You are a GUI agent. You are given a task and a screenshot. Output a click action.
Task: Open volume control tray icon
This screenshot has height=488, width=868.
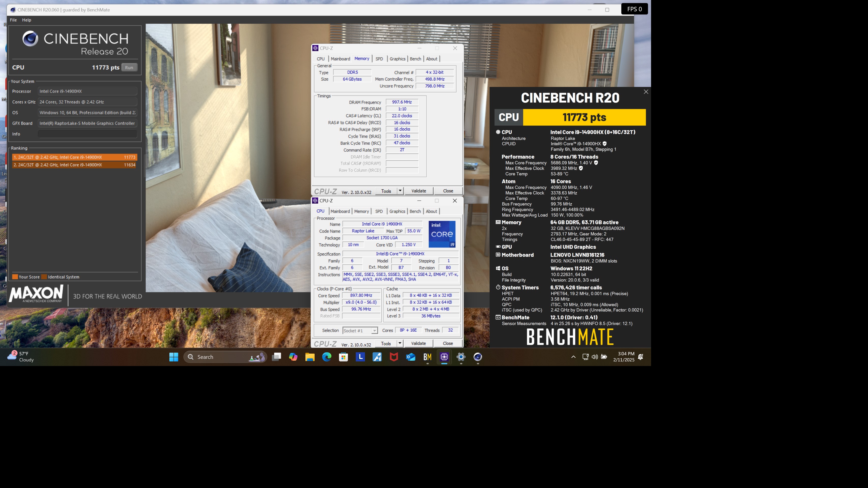595,357
